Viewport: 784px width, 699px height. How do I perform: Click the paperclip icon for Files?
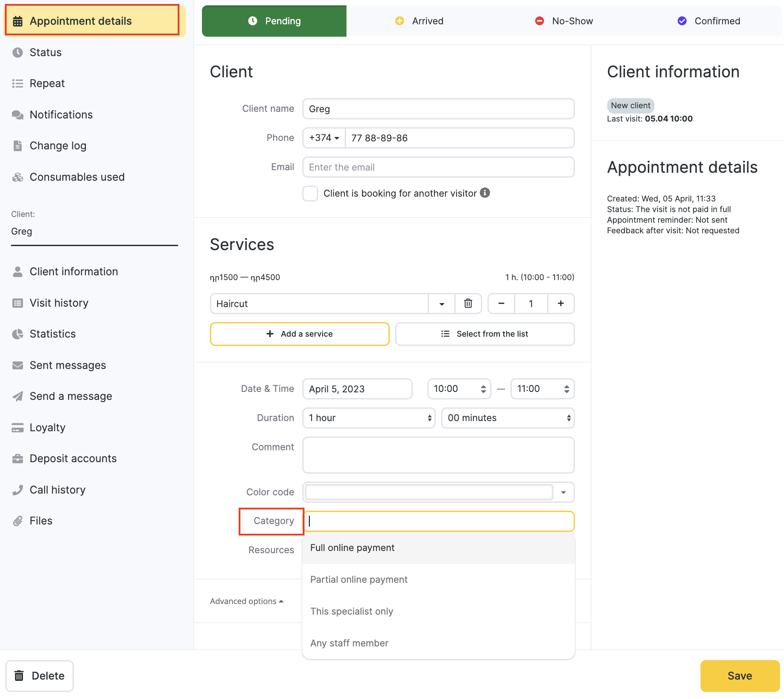pos(18,521)
